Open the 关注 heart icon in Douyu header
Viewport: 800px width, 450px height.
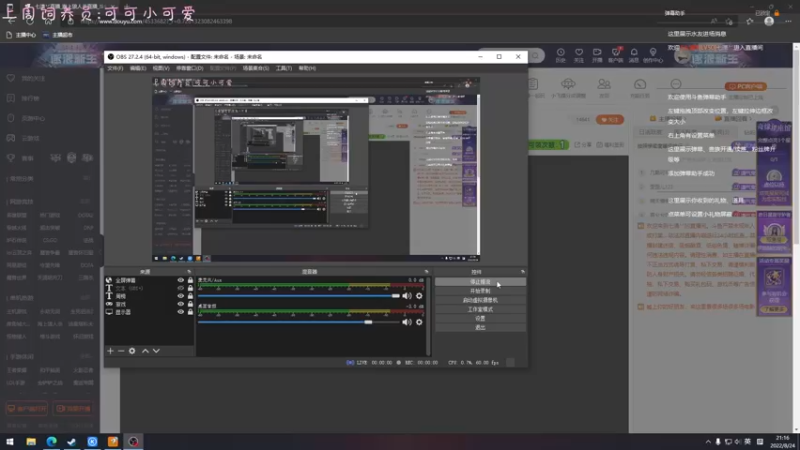click(x=579, y=55)
